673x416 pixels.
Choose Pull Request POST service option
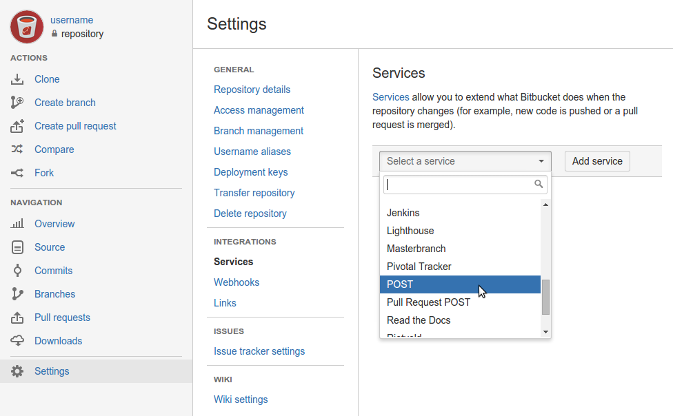click(460, 302)
